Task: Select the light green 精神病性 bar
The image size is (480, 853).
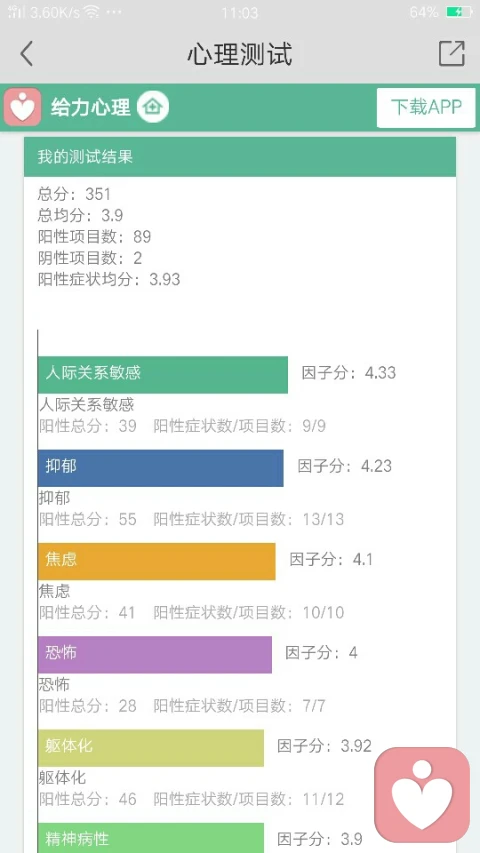Action: 151,838
